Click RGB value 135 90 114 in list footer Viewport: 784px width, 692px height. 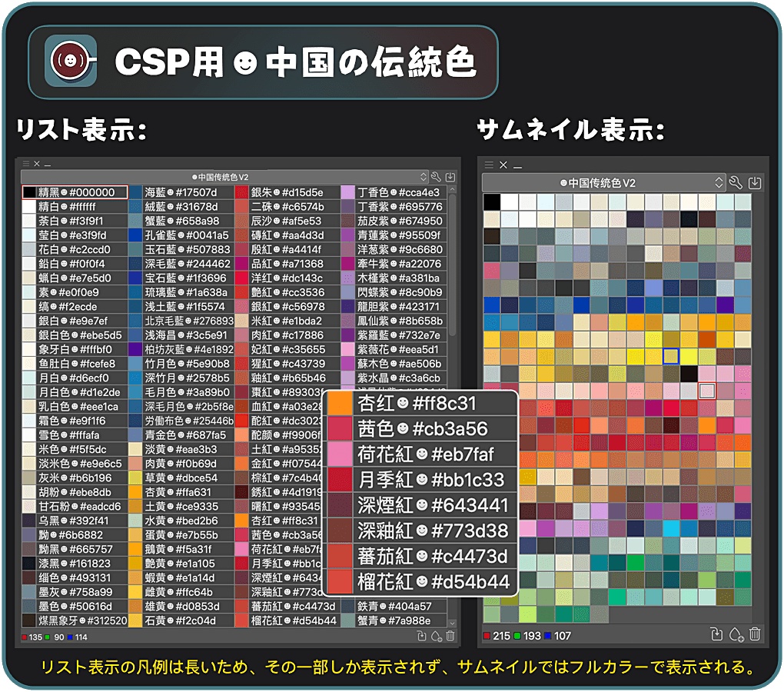pyautogui.click(x=55, y=637)
